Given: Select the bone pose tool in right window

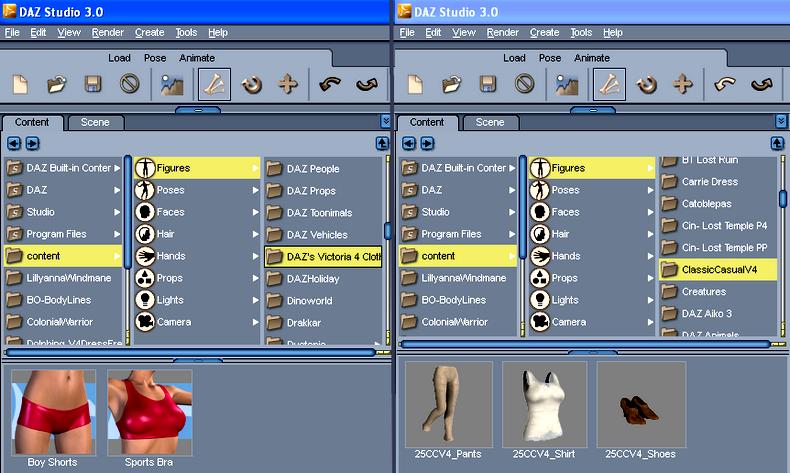Looking at the screenshot, I should (610, 84).
